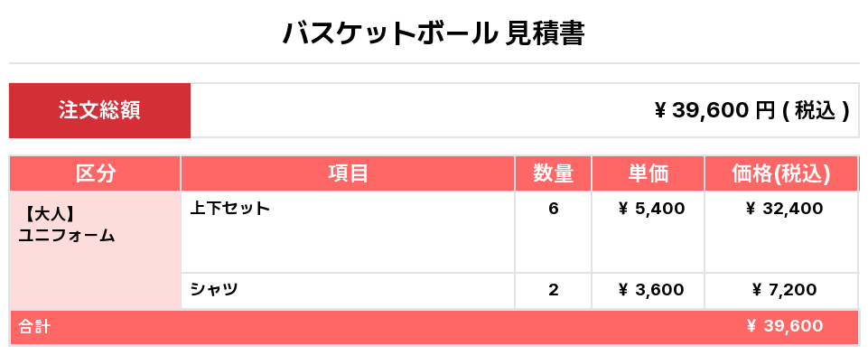Click the 単価 column header
The height and width of the screenshot is (355, 868).
pyautogui.click(x=648, y=174)
